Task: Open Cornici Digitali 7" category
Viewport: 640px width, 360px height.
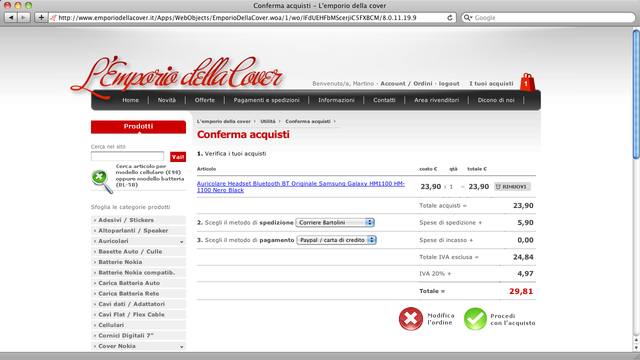Action: pos(138,336)
